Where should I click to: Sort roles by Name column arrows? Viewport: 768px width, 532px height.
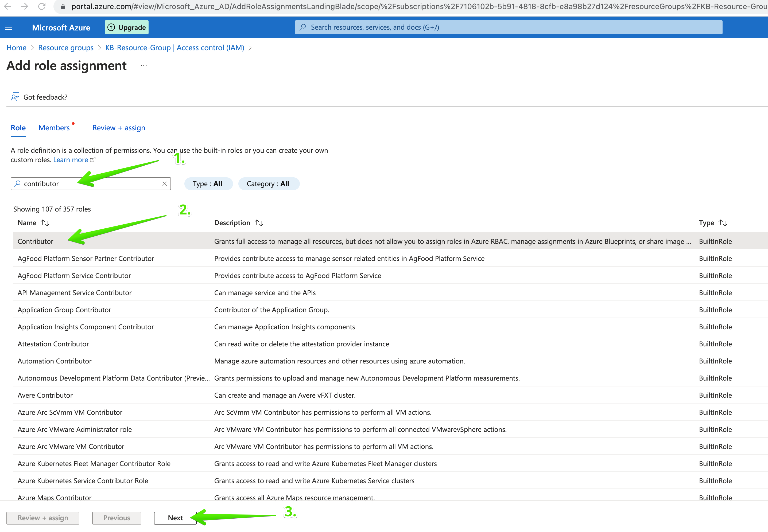click(x=45, y=223)
